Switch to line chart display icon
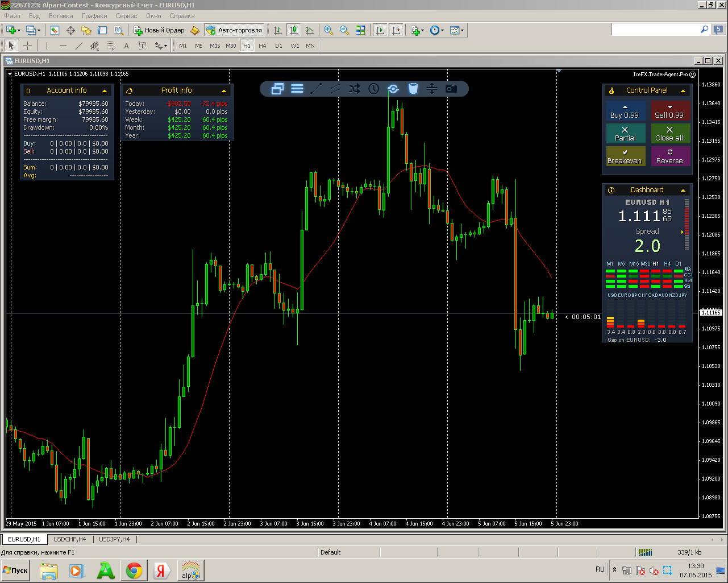This screenshot has height=583, width=728. pos(310,30)
